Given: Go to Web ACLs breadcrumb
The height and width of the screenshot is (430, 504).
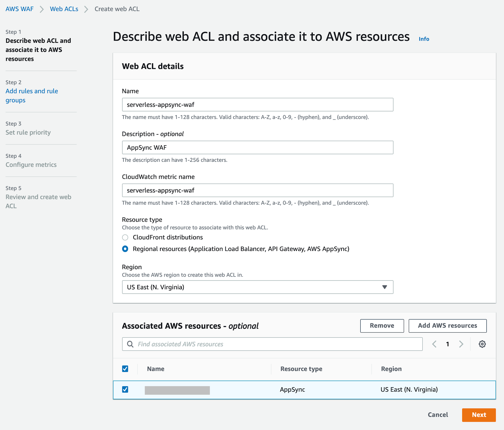Looking at the screenshot, I should pos(64,9).
